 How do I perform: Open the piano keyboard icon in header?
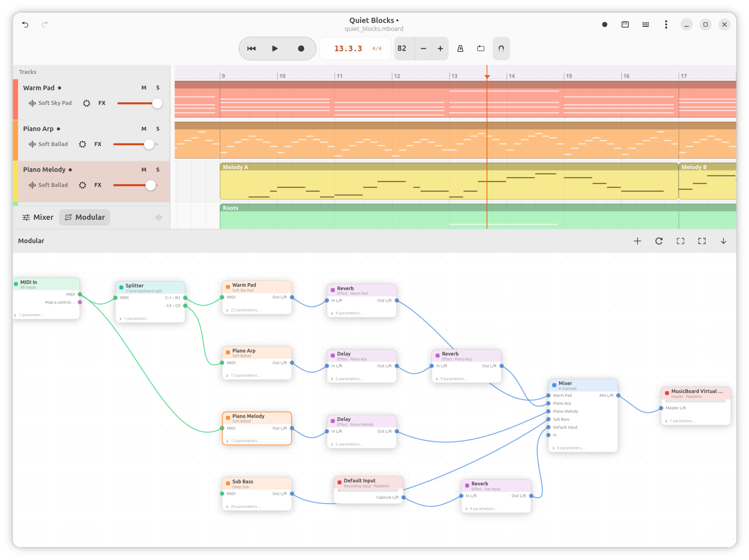click(x=625, y=24)
